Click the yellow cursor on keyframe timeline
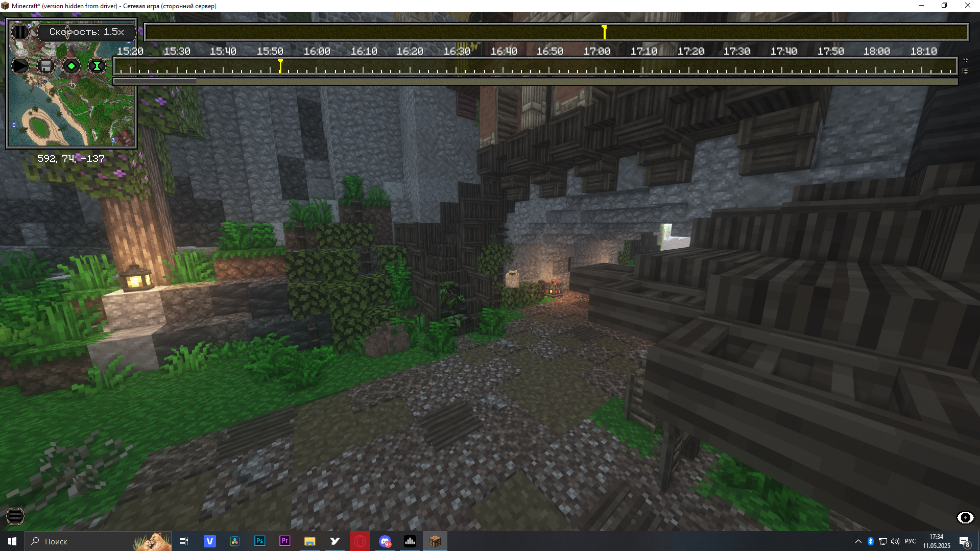 [x=280, y=65]
